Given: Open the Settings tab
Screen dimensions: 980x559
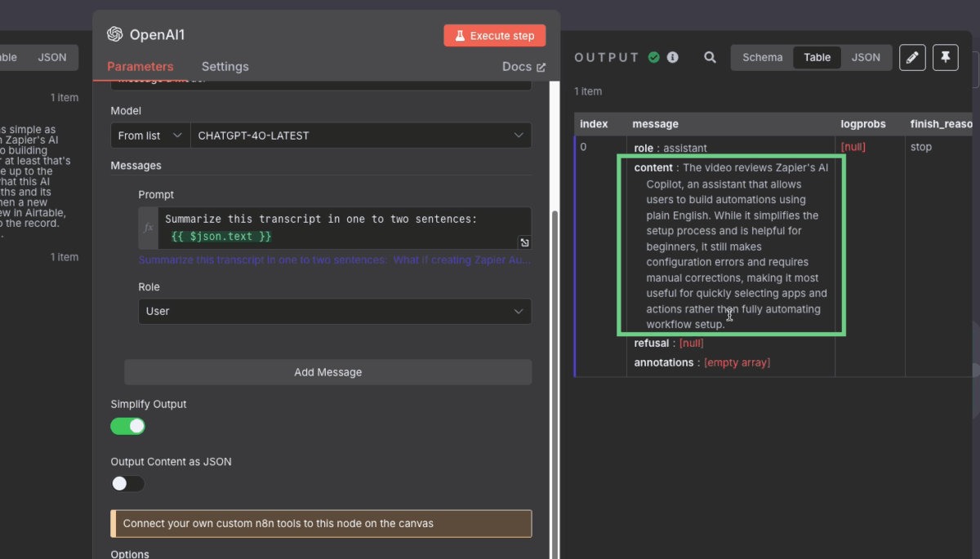Looking at the screenshot, I should pyautogui.click(x=225, y=67).
